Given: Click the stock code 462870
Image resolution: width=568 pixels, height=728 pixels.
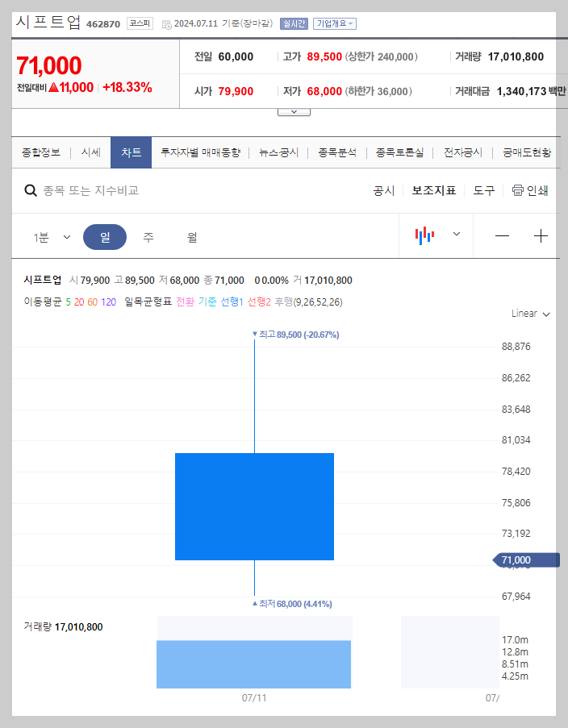Looking at the screenshot, I should point(103,24).
